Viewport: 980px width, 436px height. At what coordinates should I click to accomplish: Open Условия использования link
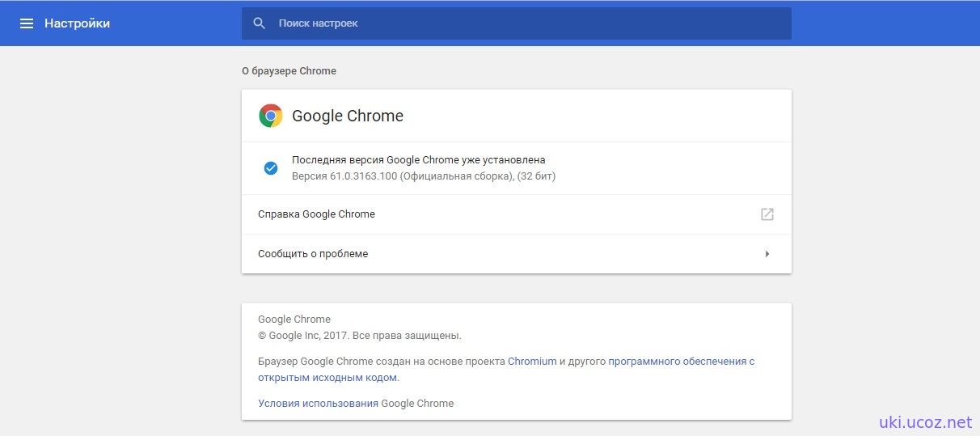(318, 403)
